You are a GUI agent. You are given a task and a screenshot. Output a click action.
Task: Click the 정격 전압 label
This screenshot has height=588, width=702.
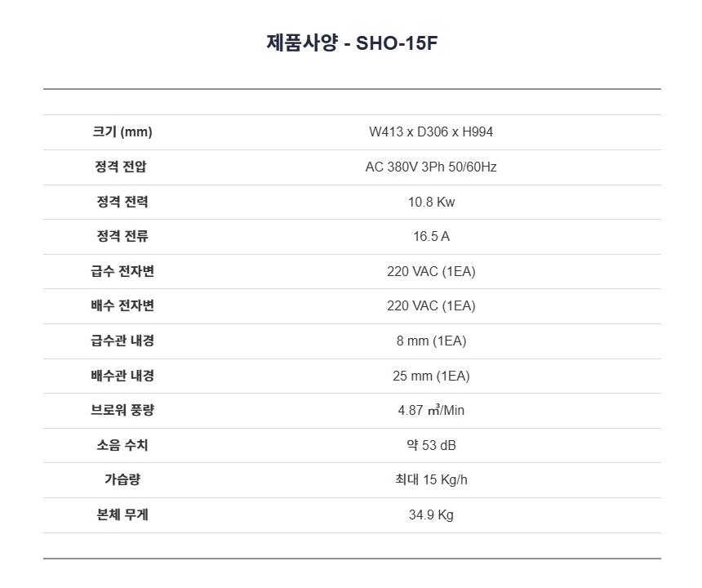pos(122,167)
